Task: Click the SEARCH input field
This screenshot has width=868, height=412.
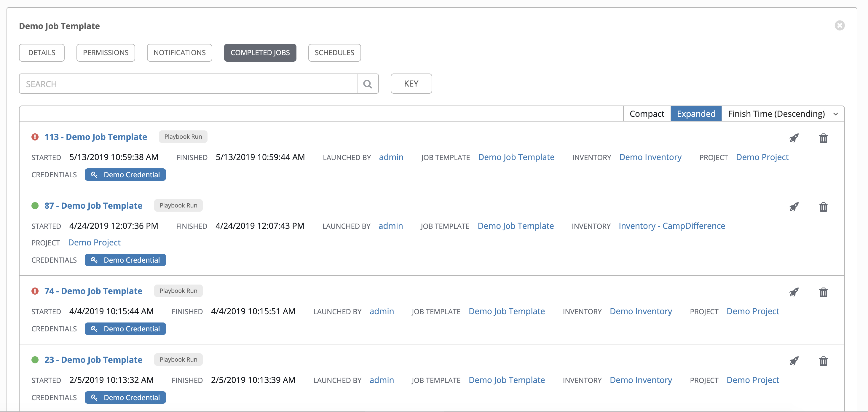Action: click(188, 84)
